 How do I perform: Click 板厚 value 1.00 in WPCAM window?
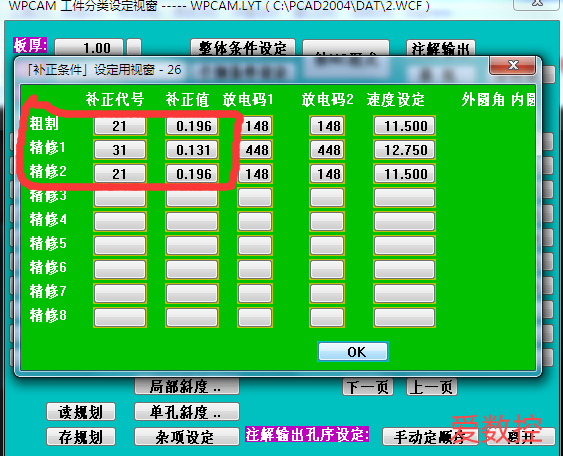click(89, 47)
